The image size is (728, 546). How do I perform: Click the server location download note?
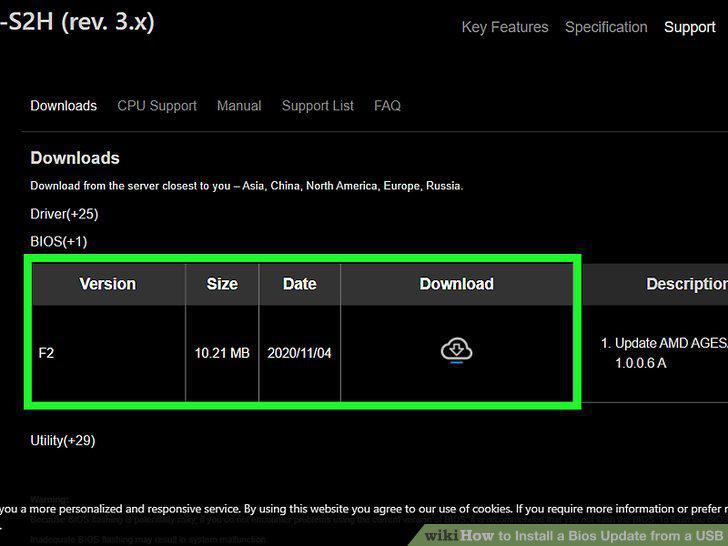[247, 186]
